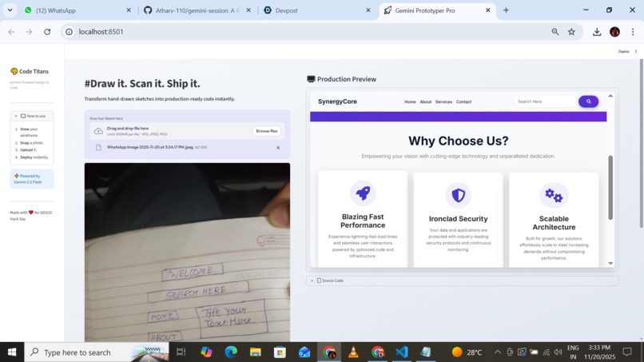Open Services link in preview navbar
This screenshot has width=644, height=362.
443,102
